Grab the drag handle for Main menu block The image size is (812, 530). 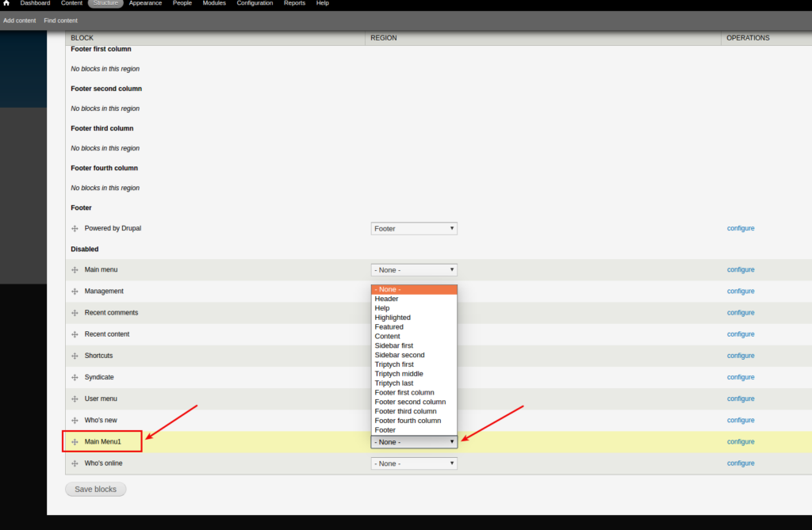coord(75,269)
